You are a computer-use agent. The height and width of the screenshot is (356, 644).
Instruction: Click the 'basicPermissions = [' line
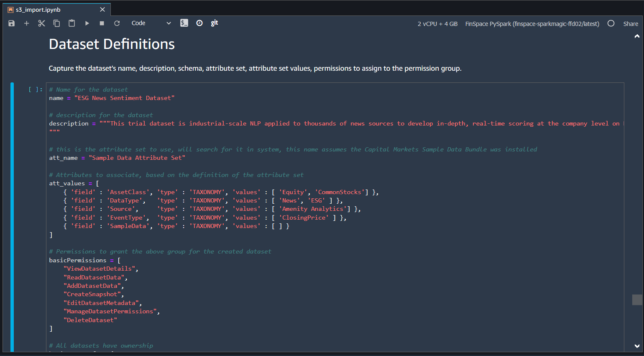(x=85, y=260)
